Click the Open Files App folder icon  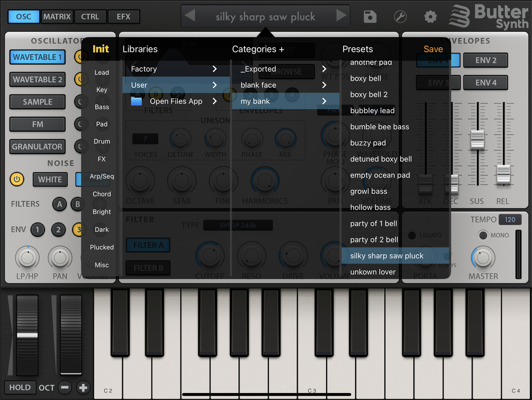[137, 101]
